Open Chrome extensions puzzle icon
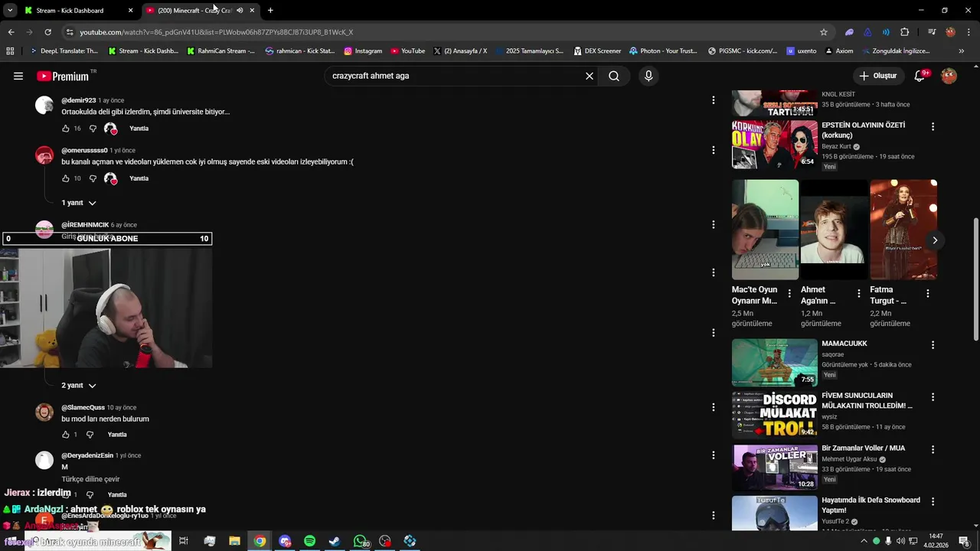Image resolution: width=980 pixels, height=551 pixels. pyautogui.click(x=905, y=32)
